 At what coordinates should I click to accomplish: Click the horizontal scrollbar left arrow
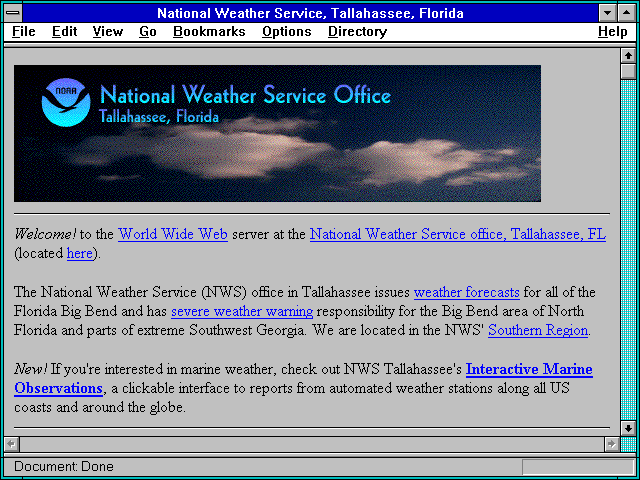click(12, 444)
